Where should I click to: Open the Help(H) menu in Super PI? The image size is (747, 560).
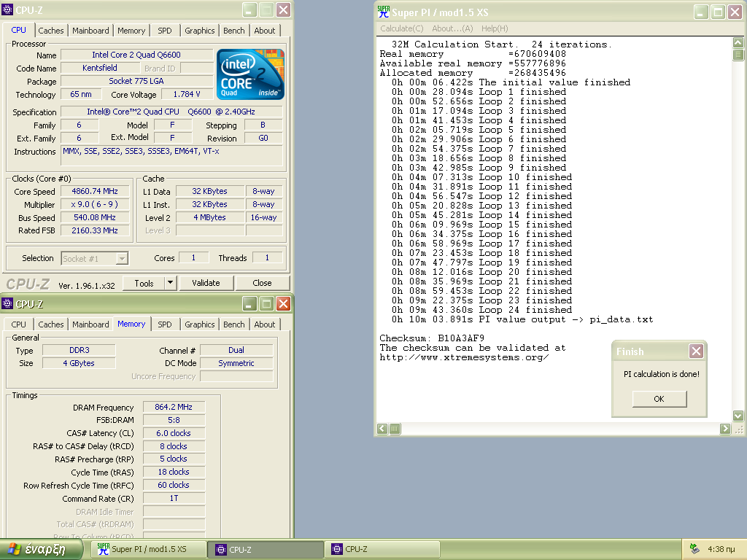point(495,28)
